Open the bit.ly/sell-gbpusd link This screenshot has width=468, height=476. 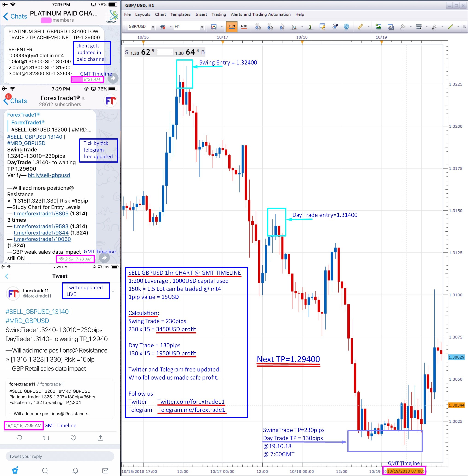49,175
